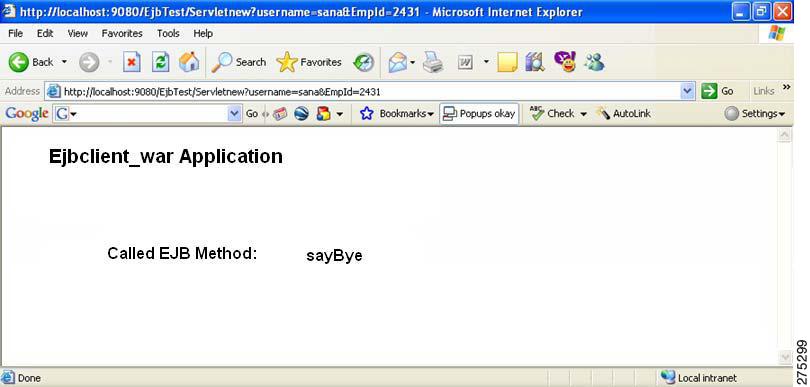Click the Done status bar text
The image size is (810, 387).
pyautogui.click(x=29, y=378)
